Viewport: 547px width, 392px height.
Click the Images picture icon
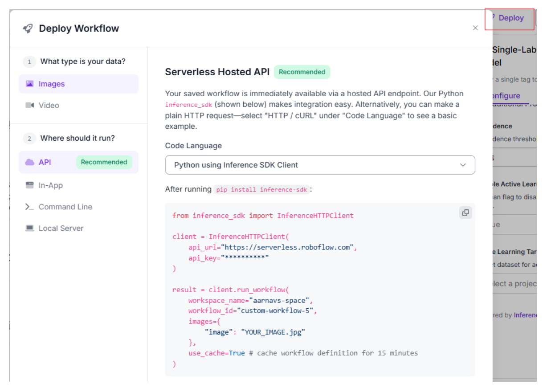pos(30,84)
